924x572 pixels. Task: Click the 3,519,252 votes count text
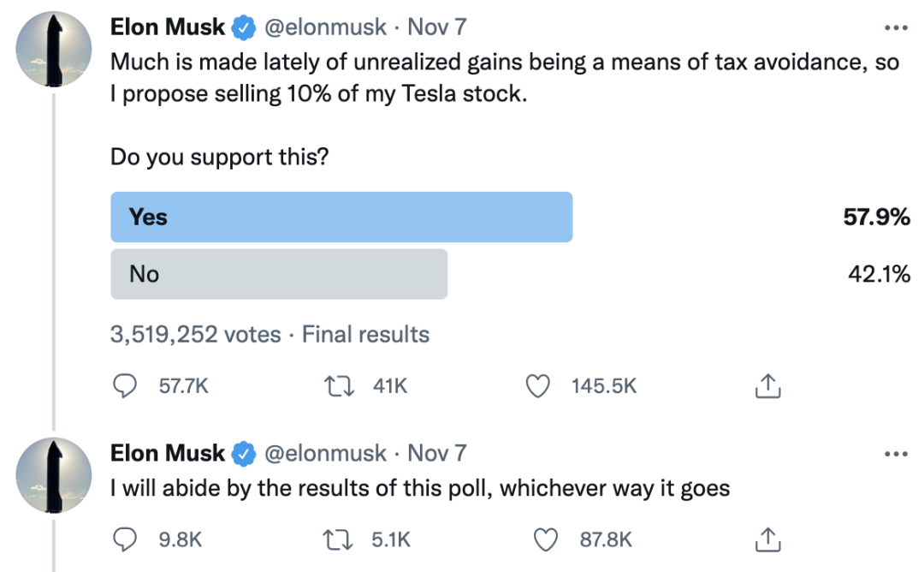196,334
